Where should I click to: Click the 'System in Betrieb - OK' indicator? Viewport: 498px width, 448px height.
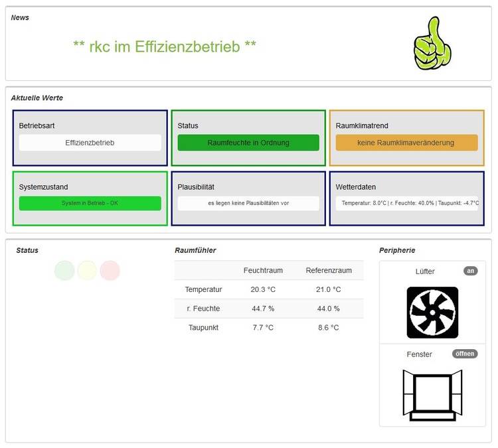(90, 203)
